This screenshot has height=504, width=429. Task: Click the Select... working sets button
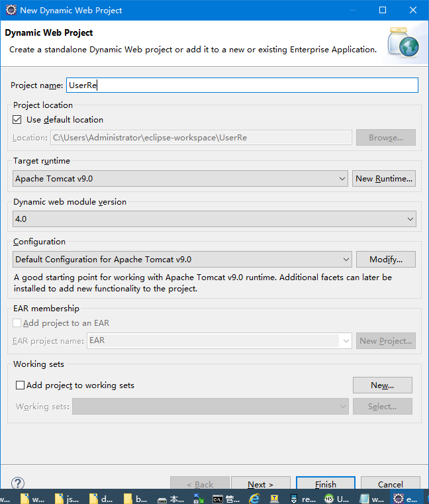click(383, 406)
